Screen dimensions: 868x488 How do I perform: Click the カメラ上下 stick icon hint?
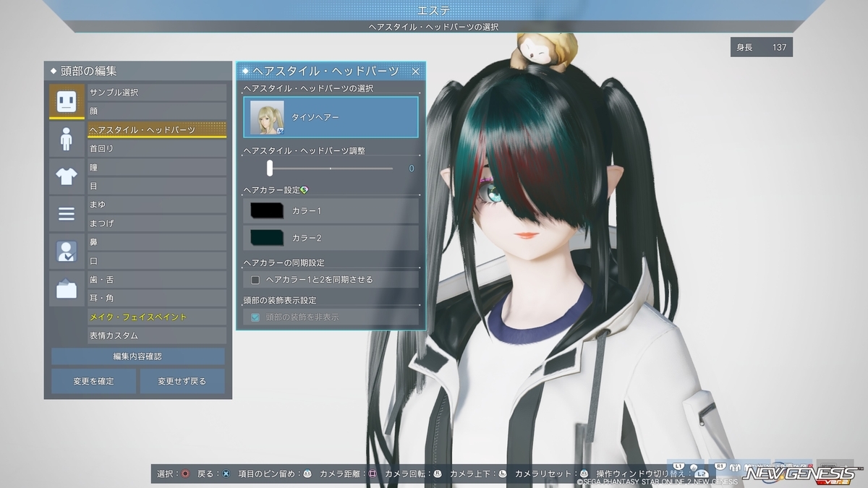(x=503, y=474)
